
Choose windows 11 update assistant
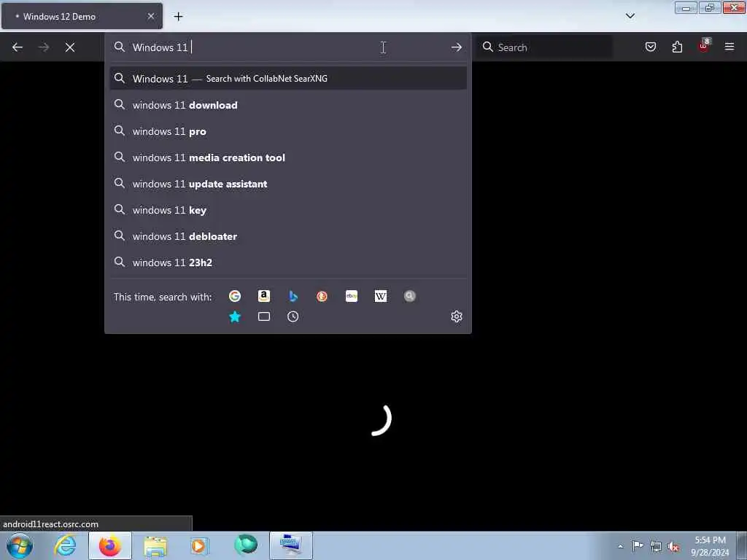288,184
